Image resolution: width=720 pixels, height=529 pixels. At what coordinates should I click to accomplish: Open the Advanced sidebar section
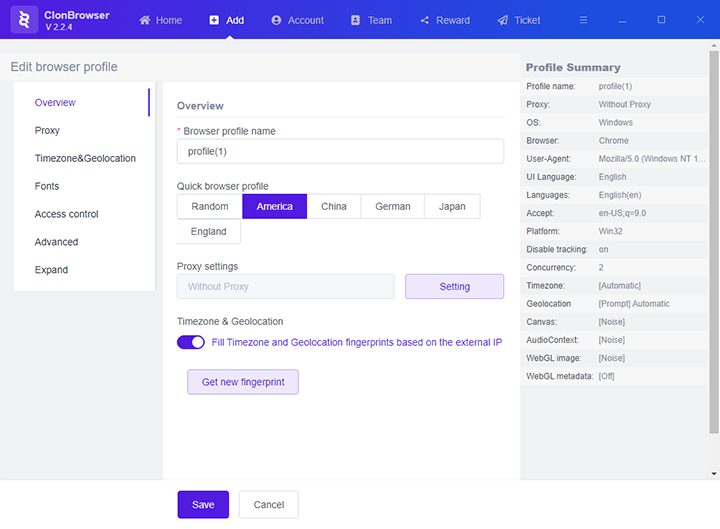pos(56,242)
